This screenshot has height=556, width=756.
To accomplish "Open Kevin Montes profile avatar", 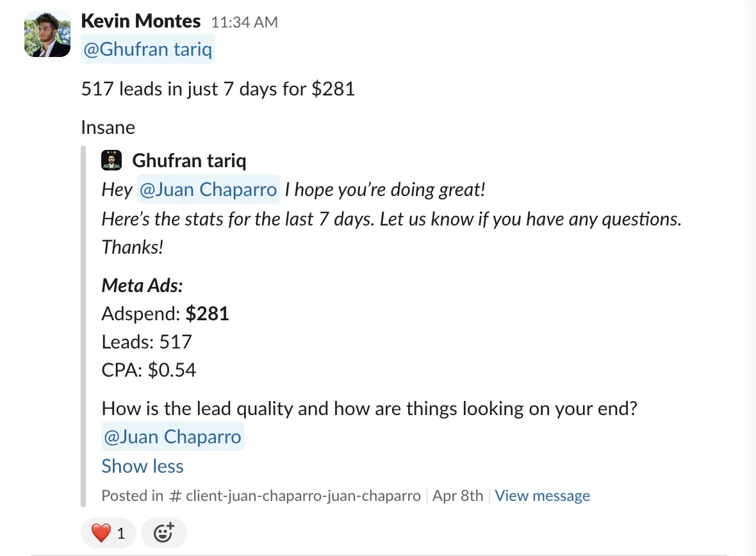I will coord(47,34).
